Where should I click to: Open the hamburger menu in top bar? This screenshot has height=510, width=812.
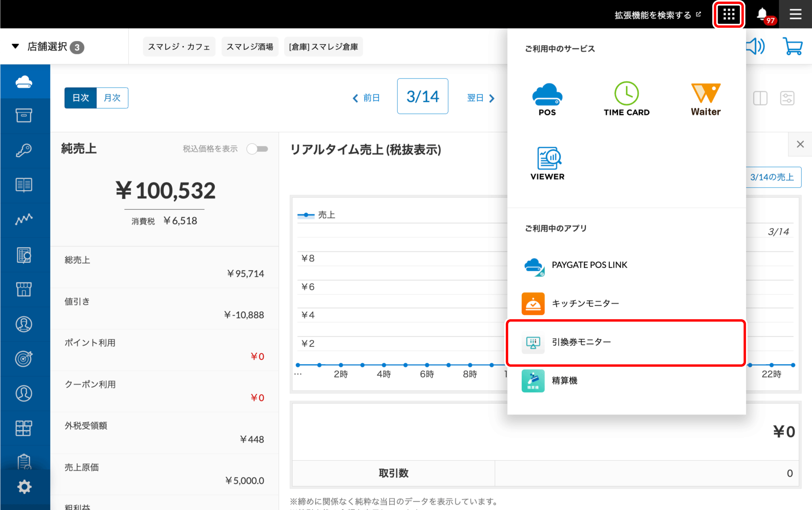[x=795, y=15]
